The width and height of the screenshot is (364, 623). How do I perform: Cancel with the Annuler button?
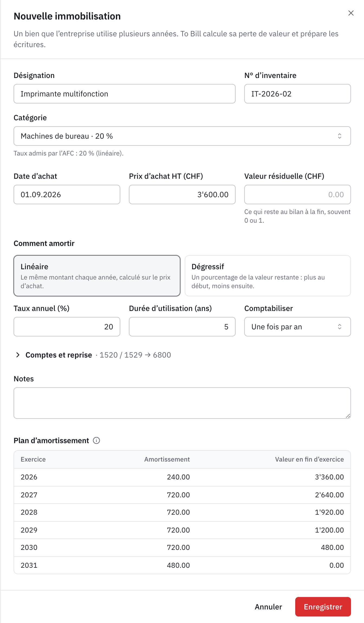point(268,607)
